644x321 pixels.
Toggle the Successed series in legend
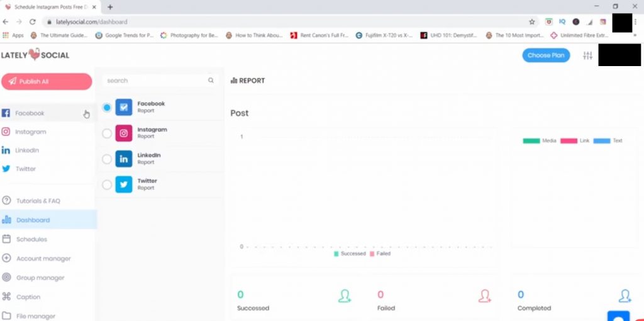click(x=350, y=254)
